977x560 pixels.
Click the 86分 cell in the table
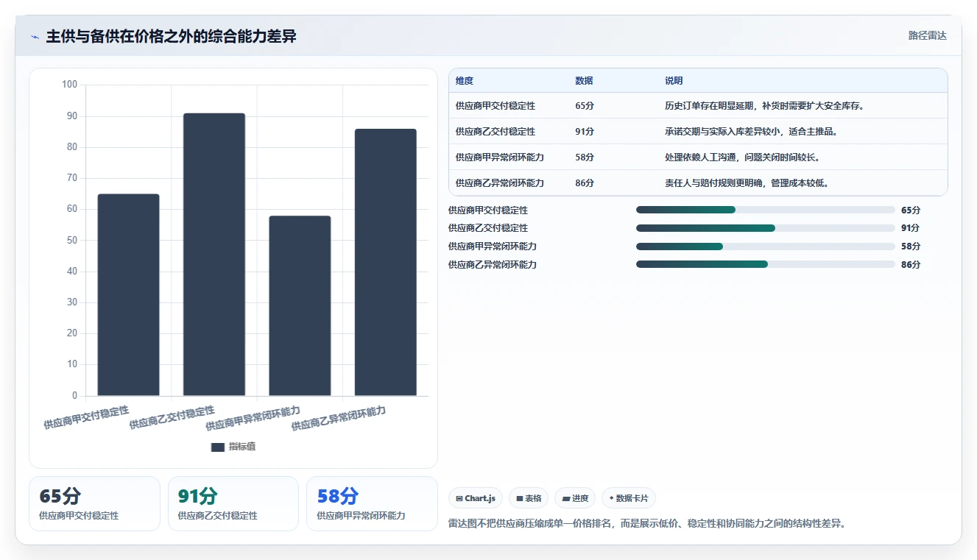[x=585, y=183]
